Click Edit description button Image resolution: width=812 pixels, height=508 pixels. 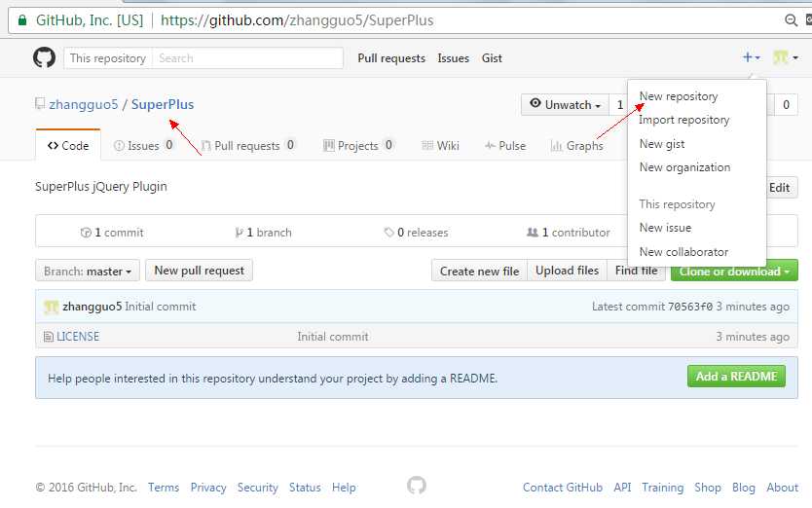click(780, 188)
